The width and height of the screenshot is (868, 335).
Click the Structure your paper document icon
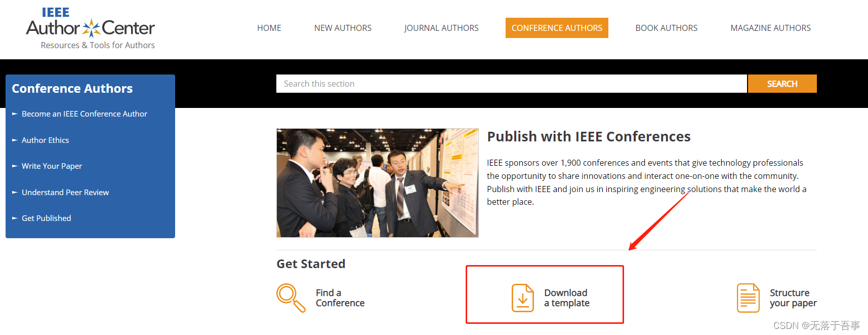pyautogui.click(x=748, y=298)
